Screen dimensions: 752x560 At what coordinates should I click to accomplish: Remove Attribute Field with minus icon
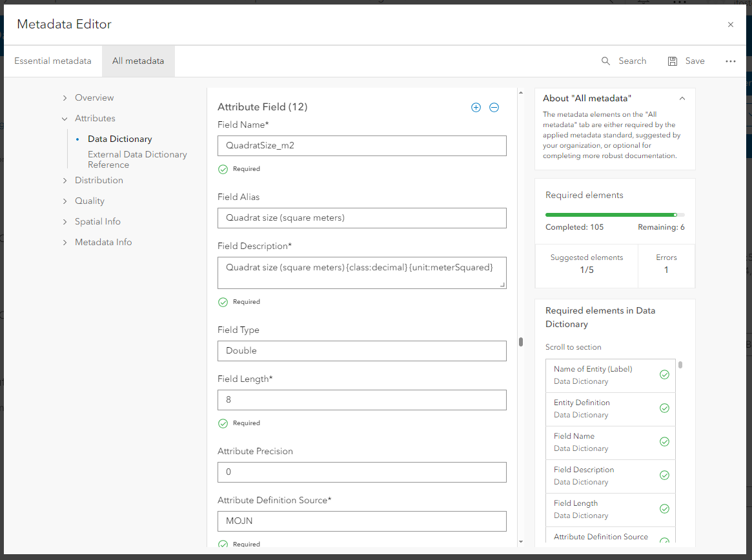(494, 107)
